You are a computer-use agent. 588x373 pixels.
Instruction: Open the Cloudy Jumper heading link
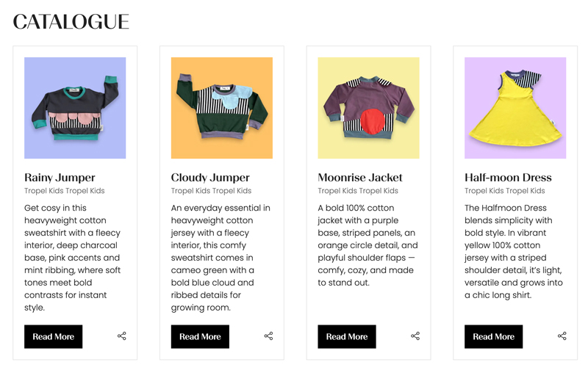(210, 178)
